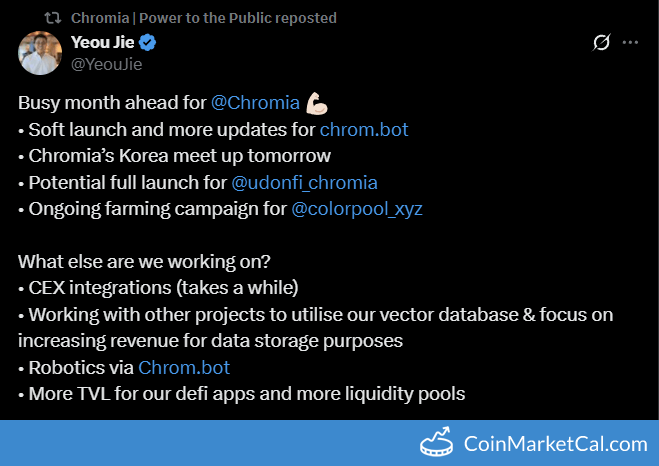Click the Grok slash icon
The width and height of the screenshot is (659, 466).
click(x=601, y=43)
